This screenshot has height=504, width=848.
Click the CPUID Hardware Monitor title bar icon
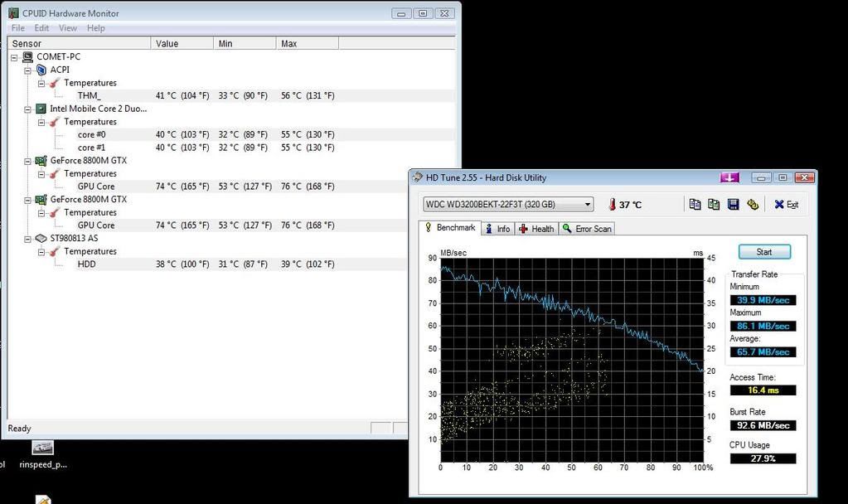pos(13,13)
